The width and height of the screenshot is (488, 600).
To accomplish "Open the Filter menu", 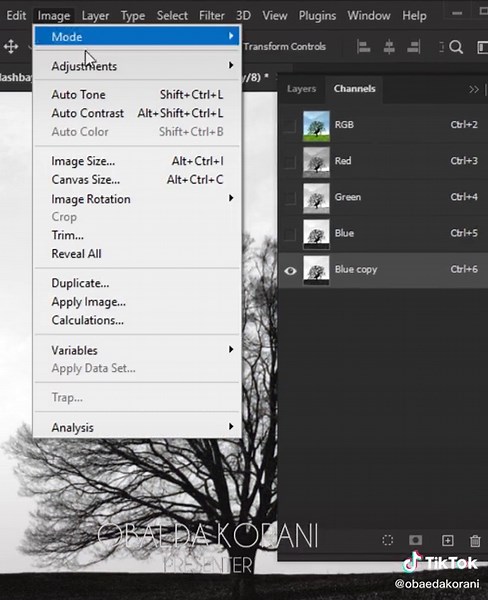I will [211, 16].
